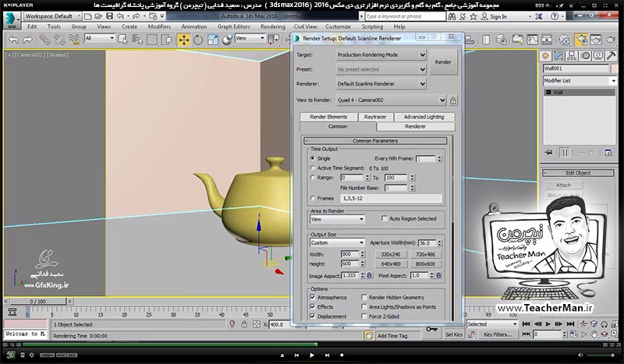Screen dimensions: 624x364
Task: Open the Workspace Default dropdown
Action: click(52, 16)
